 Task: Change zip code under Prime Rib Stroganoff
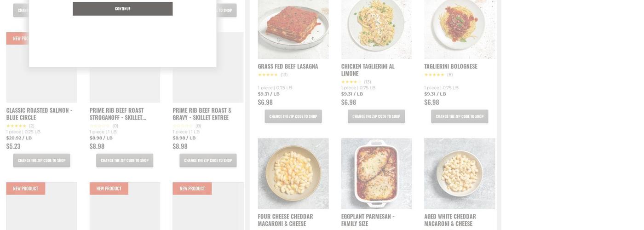click(x=125, y=161)
